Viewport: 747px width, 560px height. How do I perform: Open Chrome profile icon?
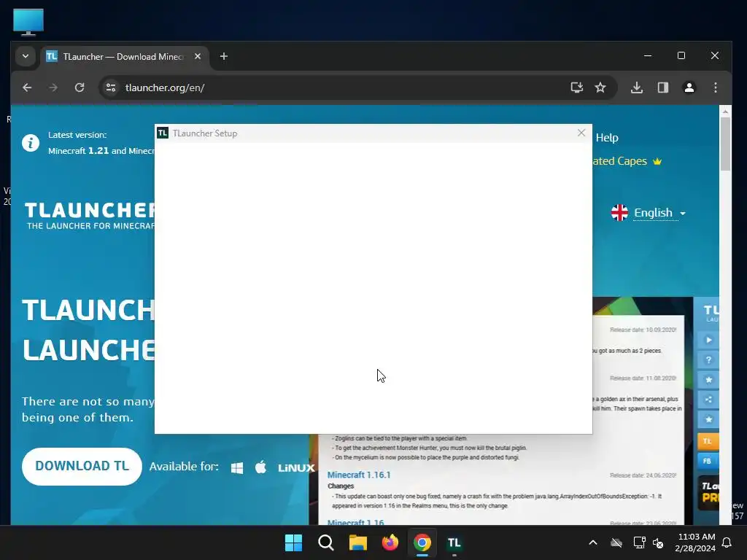(689, 87)
